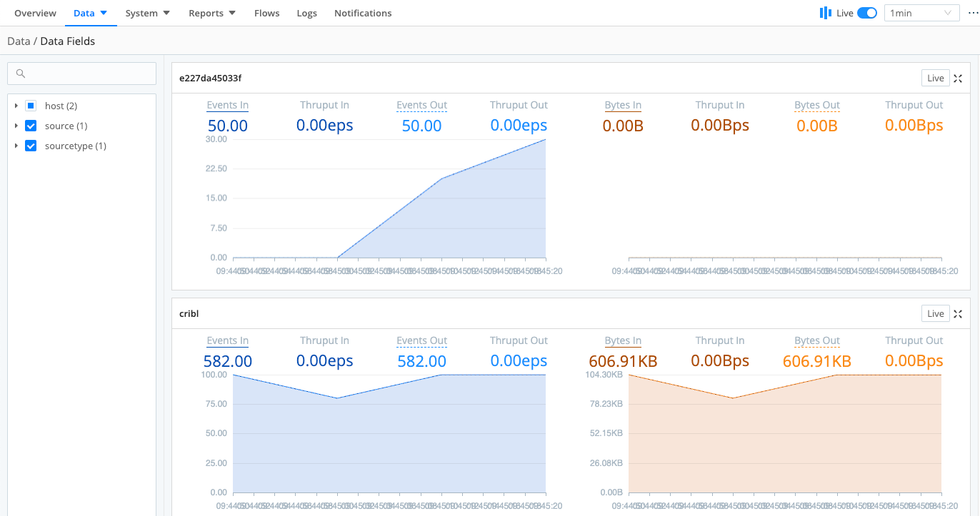Toggle the sourcetype checkbox off
The height and width of the screenshot is (516, 980).
point(31,146)
